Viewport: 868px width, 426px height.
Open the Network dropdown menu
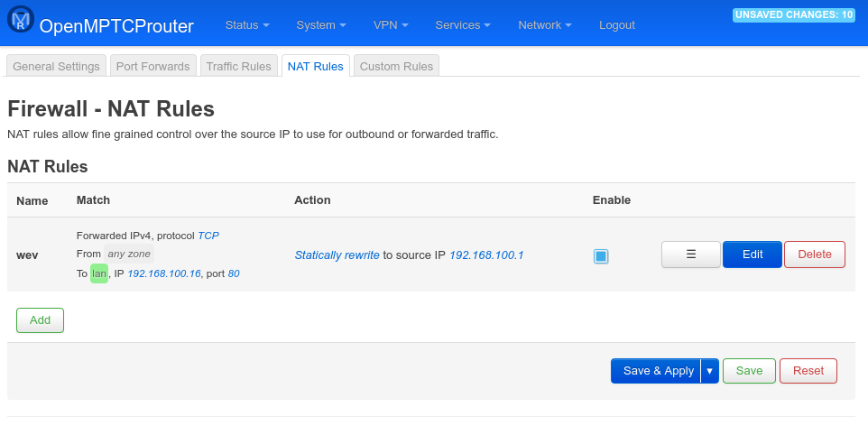[x=545, y=25]
